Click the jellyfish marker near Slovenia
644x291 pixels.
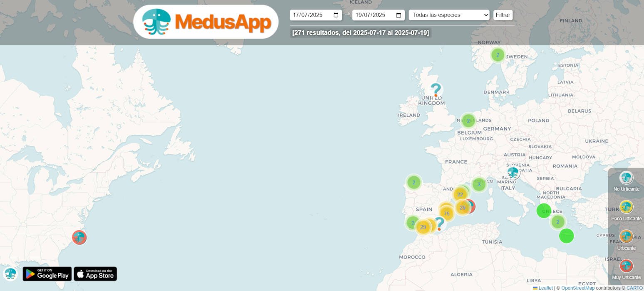point(513,173)
